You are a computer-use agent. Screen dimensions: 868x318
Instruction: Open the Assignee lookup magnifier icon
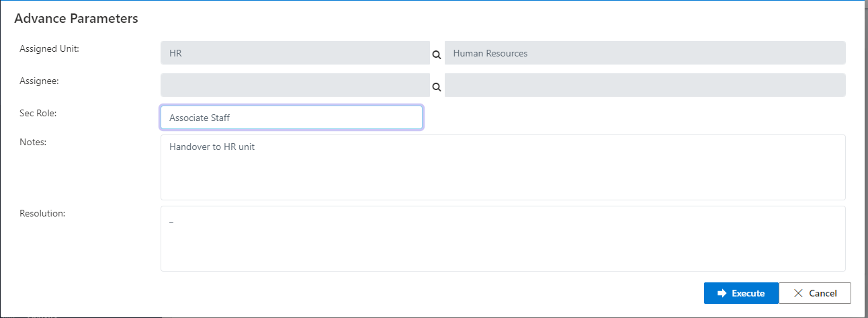(436, 87)
